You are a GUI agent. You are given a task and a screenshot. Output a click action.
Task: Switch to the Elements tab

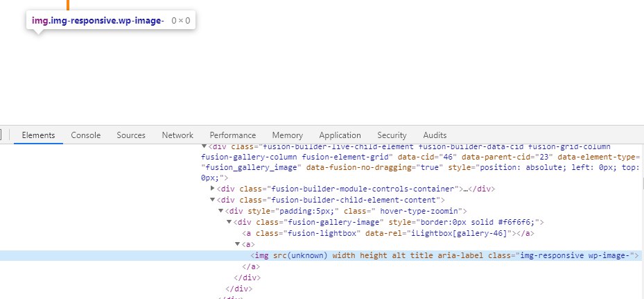[38, 135]
